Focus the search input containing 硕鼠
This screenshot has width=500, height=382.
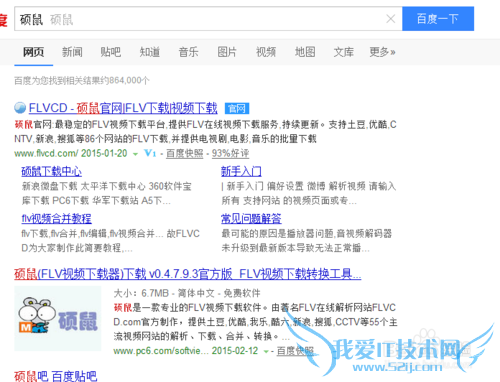coord(208,19)
